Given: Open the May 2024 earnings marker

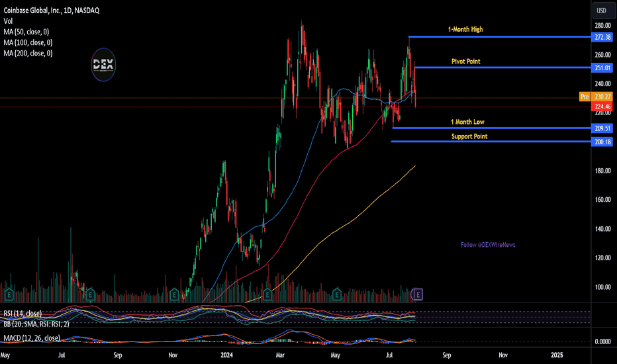Looking at the screenshot, I should tap(336, 295).
